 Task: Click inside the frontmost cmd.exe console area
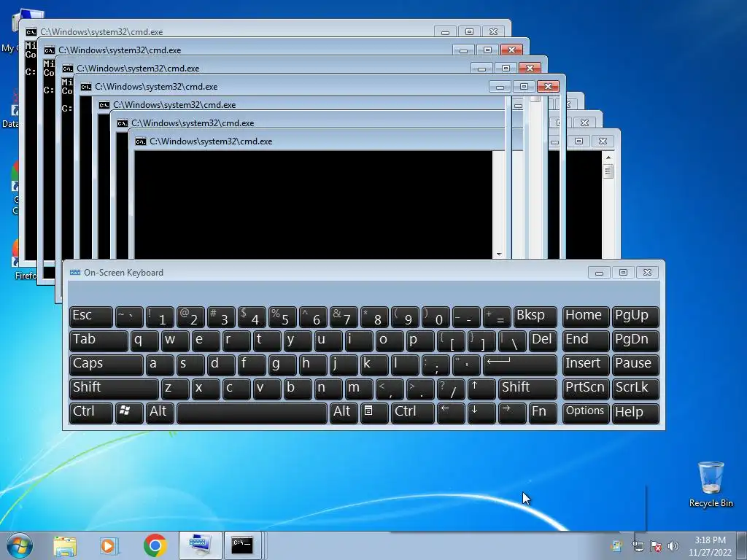[313, 205]
